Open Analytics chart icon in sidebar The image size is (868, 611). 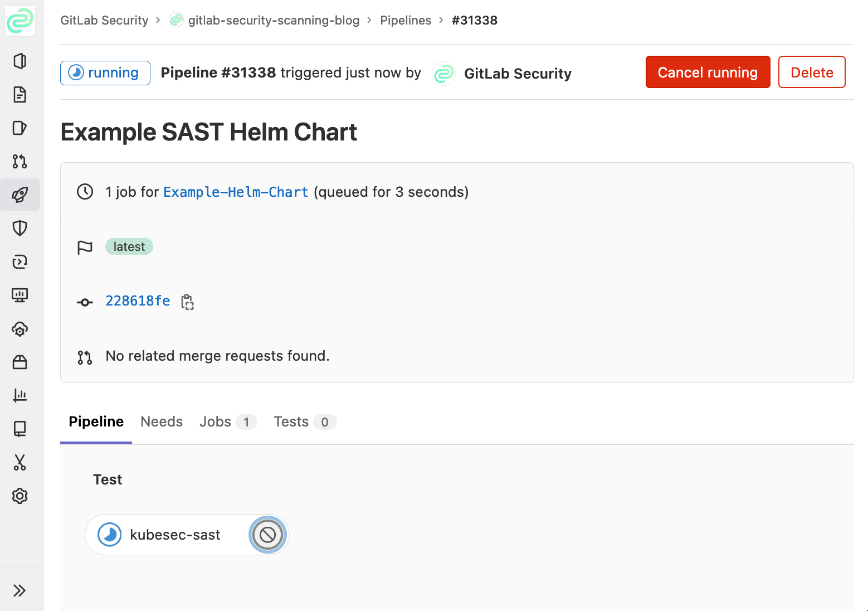[x=20, y=395]
